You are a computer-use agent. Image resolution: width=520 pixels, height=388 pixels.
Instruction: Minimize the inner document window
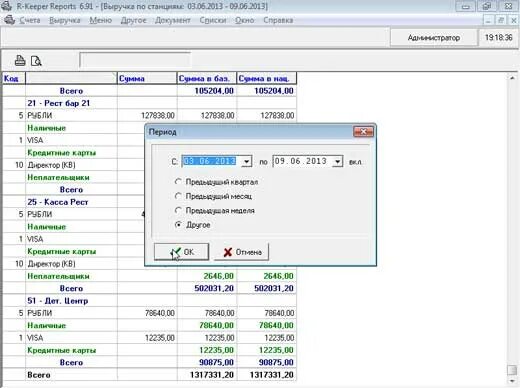click(488, 20)
